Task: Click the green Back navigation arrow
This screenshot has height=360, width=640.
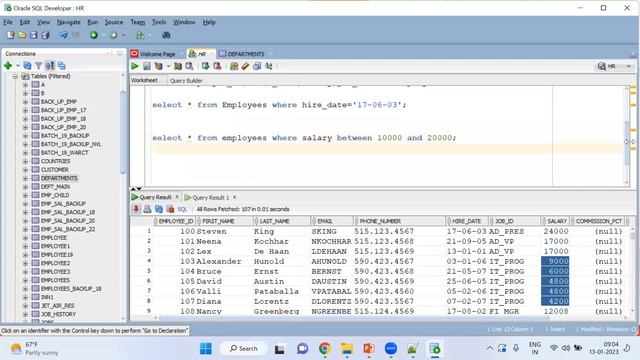Action: (x=94, y=35)
